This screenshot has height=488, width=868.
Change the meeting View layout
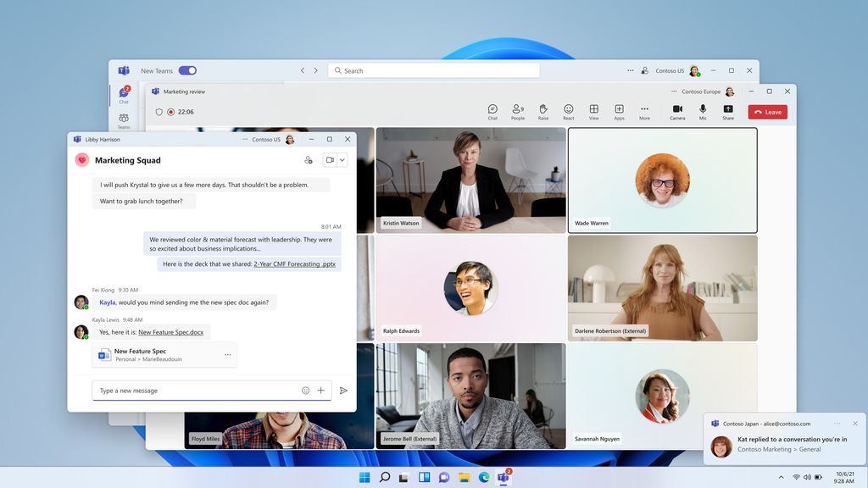[593, 111]
